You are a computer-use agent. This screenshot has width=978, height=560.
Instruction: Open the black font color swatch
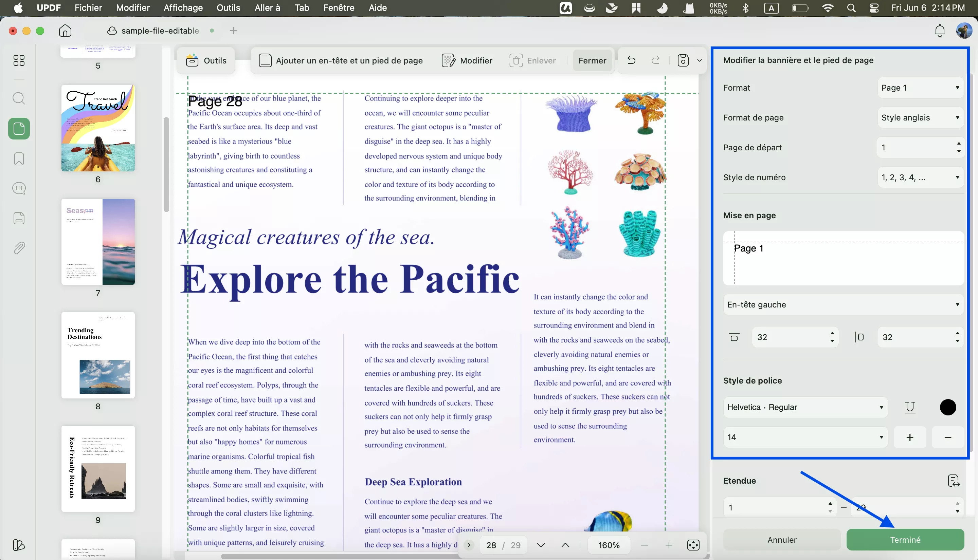click(x=948, y=407)
